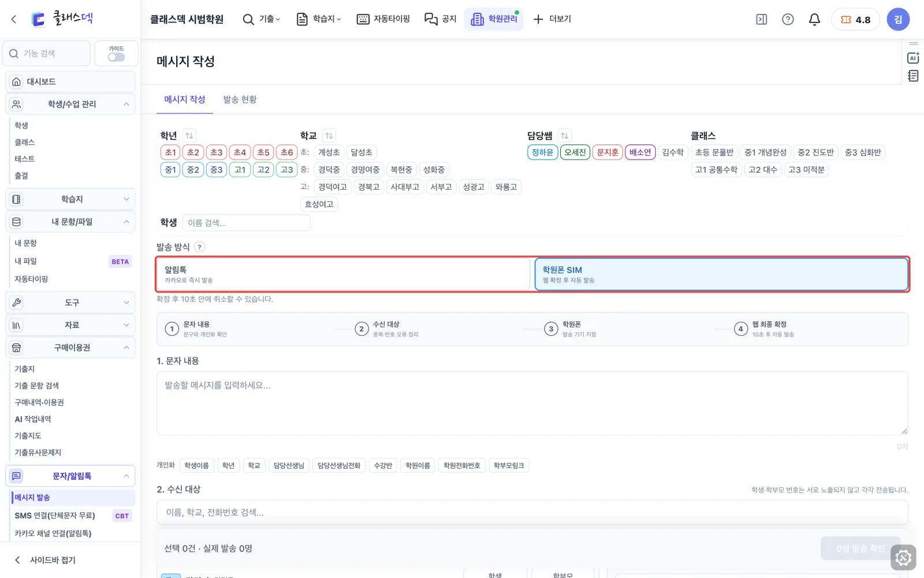
Task: Expand the 자료 sidebar section
Action: 70,325
